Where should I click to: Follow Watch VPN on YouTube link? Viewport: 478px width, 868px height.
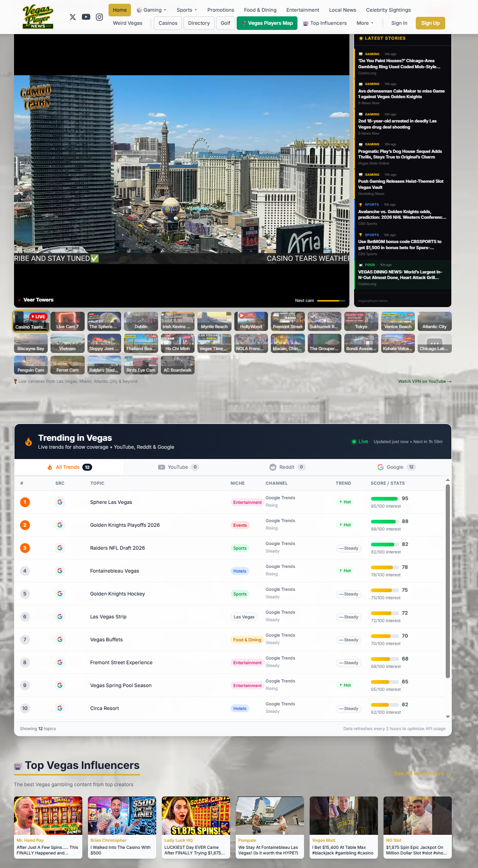point(425,381)
